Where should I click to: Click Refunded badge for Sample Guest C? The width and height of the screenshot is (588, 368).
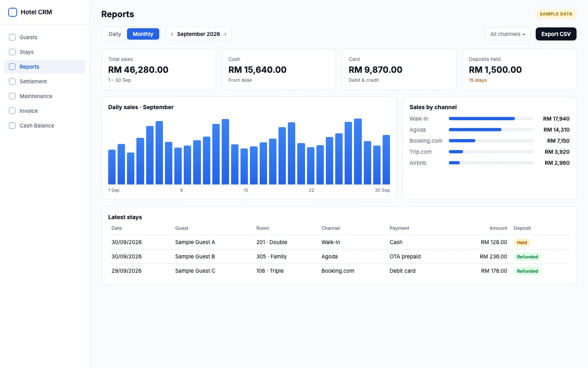(x=527, y=271)
